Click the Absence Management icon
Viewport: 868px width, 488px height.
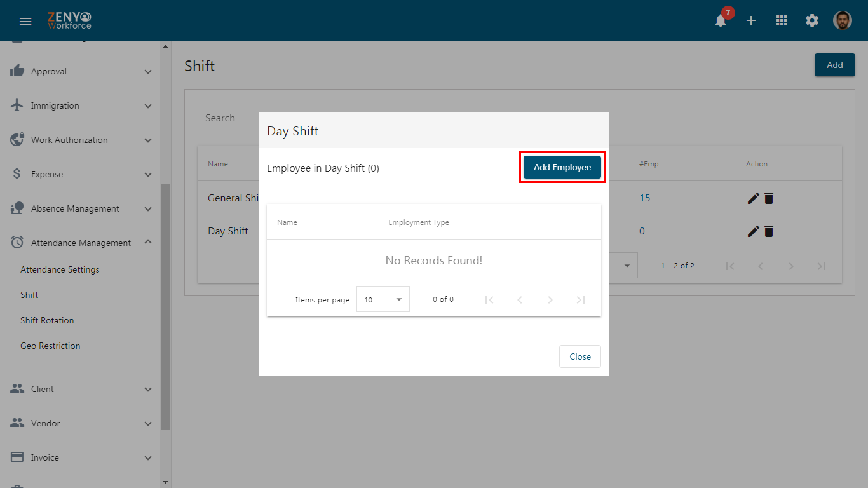(17, 208)
